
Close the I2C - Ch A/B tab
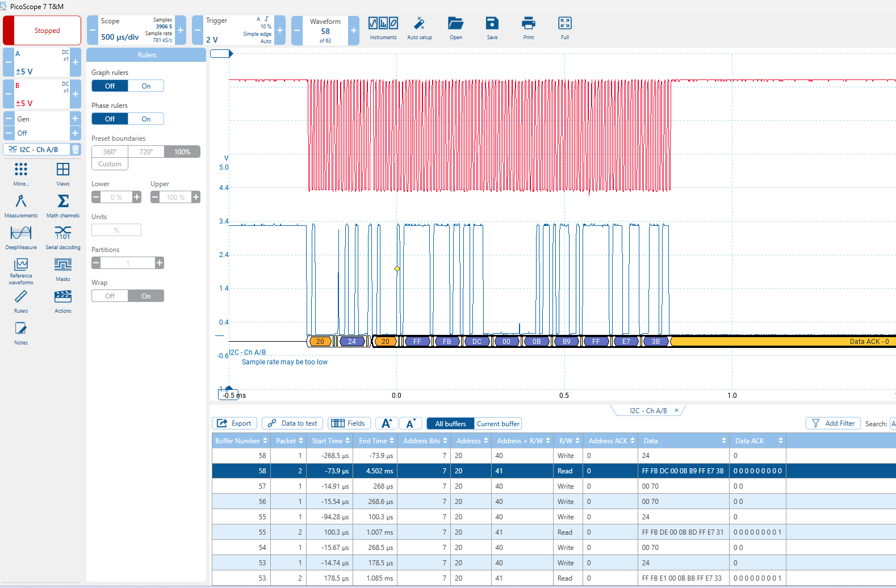pos(676,410)
